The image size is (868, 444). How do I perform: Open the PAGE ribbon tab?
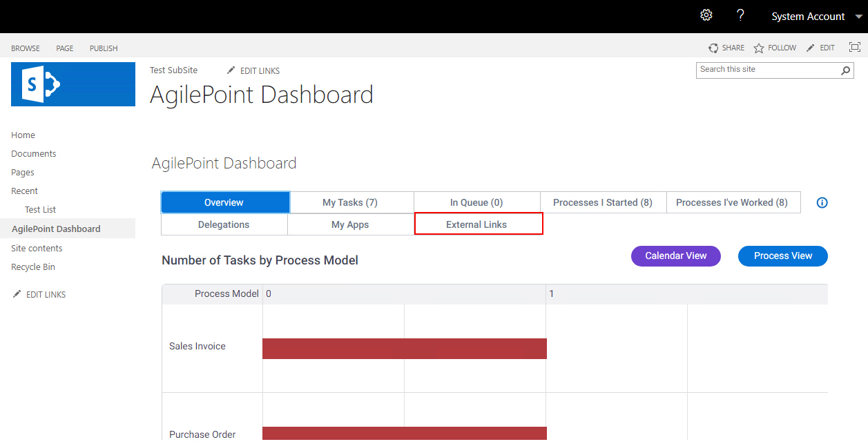point(65,48)
